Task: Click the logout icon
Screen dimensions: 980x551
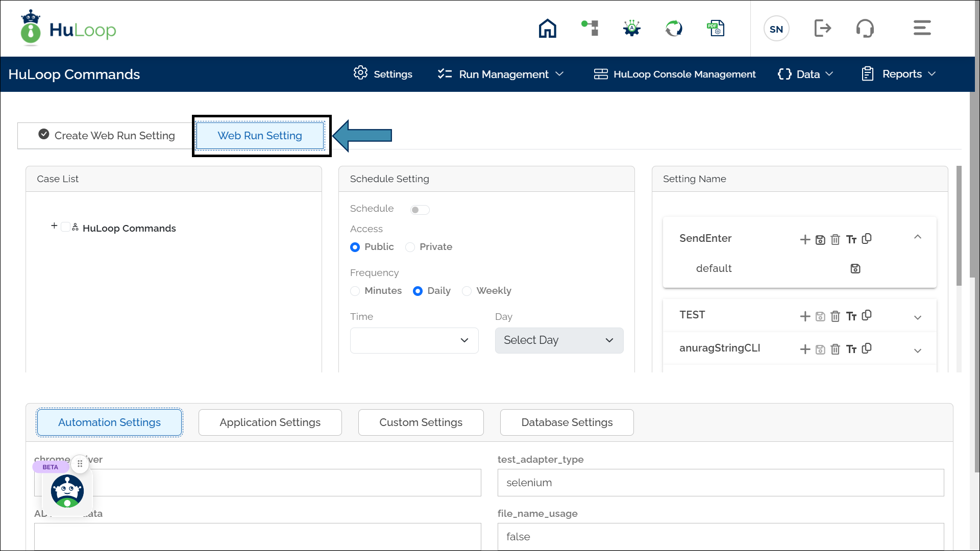Action: point(822,29)
